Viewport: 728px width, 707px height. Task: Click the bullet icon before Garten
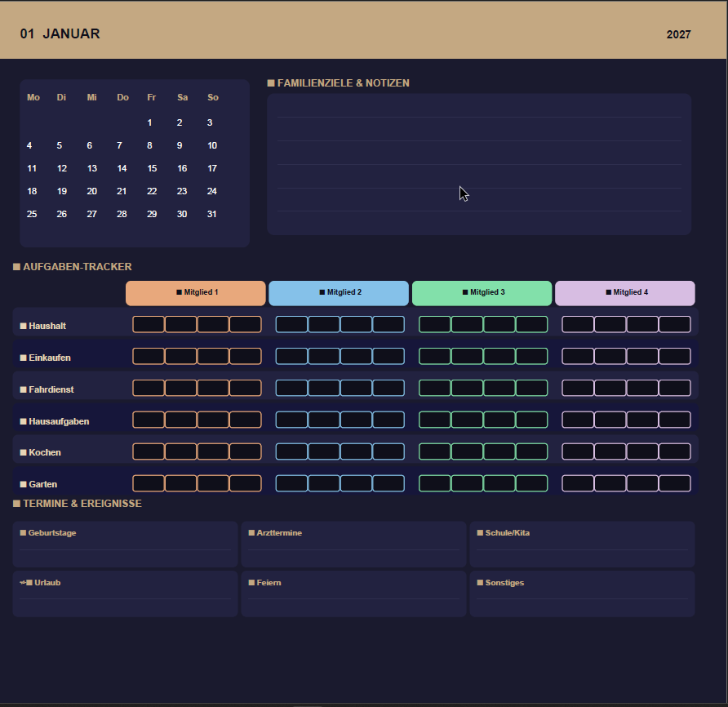23,484
